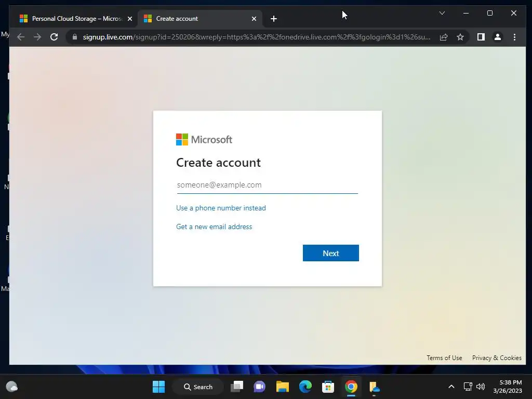The height and width of the screenshot is (399, 532).
Task: Open the OneDrive folder taskbar icon
Action: (374, 387)
